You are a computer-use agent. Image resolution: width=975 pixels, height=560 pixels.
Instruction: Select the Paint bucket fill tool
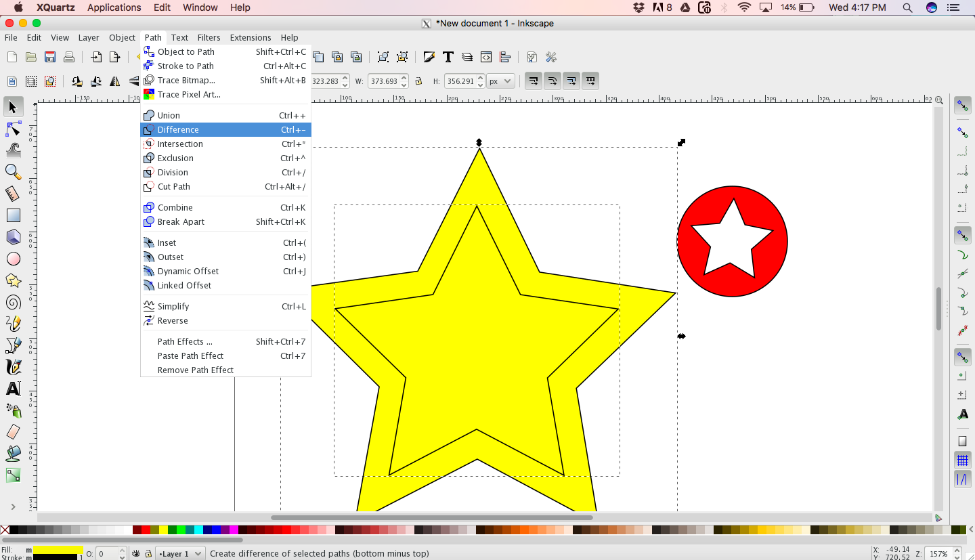coord(13,454)
